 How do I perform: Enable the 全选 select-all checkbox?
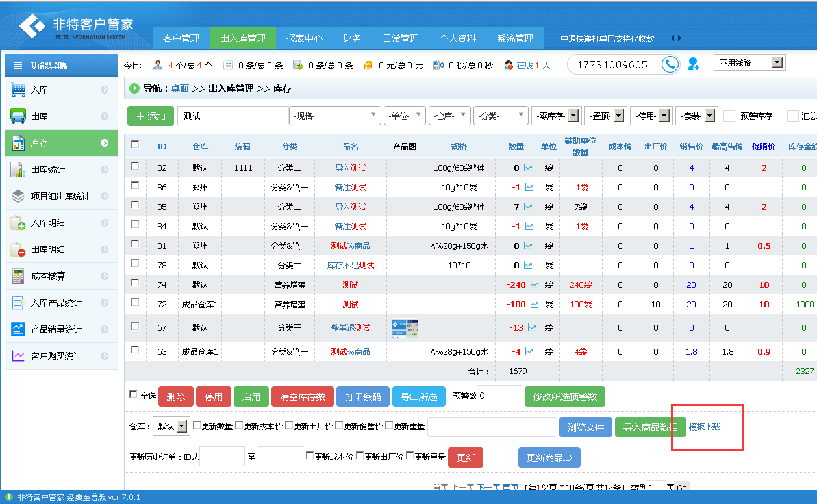tap(134, 395)
